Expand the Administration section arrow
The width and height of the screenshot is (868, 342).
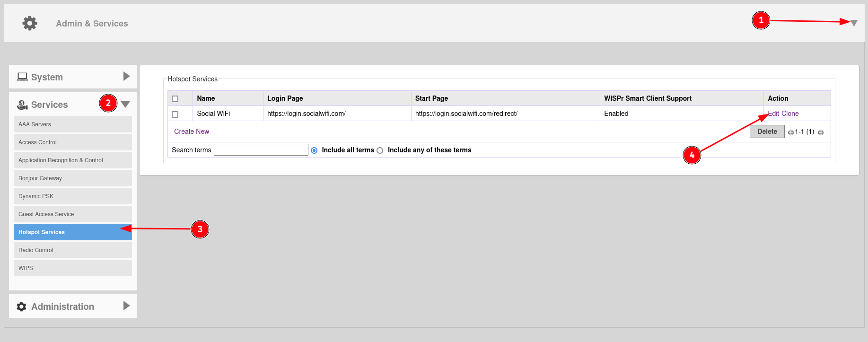pyautogui.click(x=126, y=306)
